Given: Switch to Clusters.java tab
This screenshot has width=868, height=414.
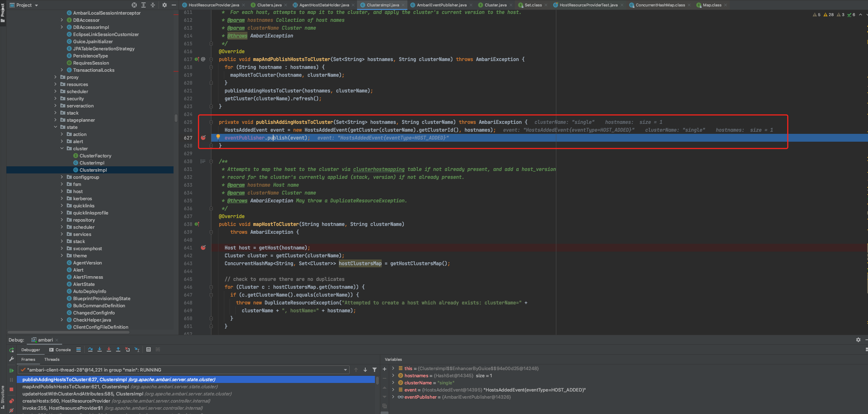Looking at the screenshot, I should coord(269,5).
